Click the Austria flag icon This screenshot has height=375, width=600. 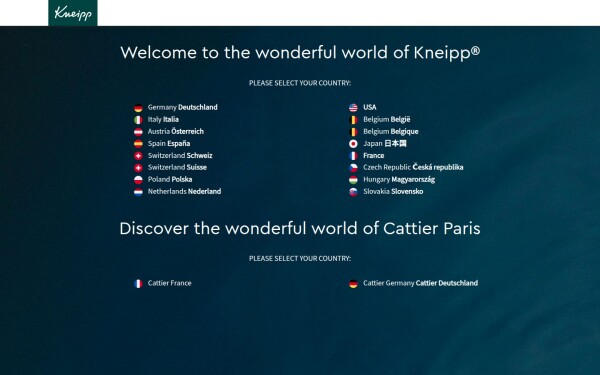point(138,132)
